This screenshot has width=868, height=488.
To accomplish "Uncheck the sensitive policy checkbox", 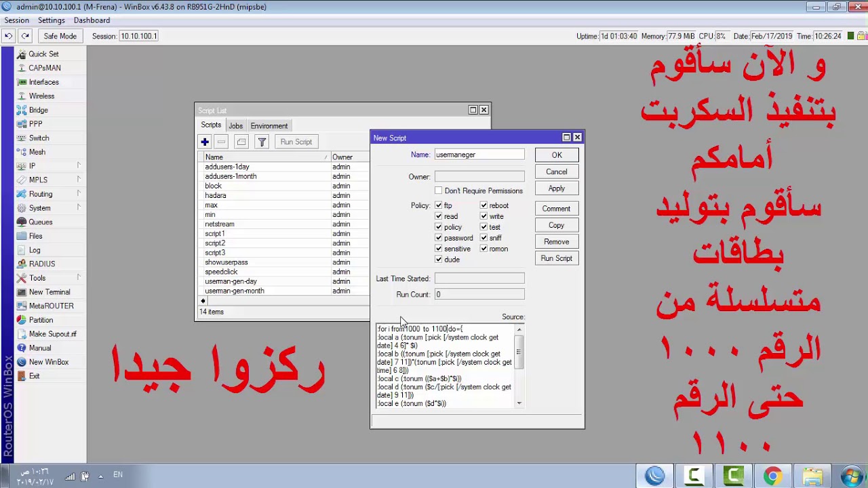I will point(439,249).
